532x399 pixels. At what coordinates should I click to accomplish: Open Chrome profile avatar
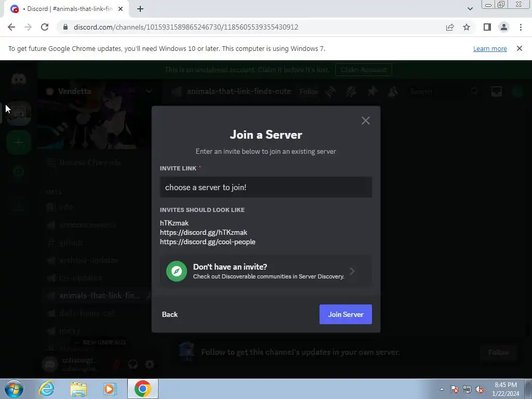coord(504,27)
